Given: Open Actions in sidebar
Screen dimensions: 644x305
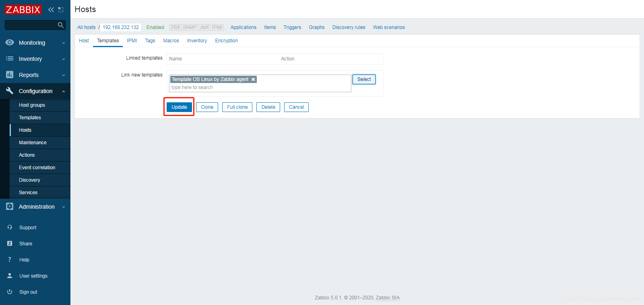Looking at the screenshot, I should pyautogui.click(x=40, y=155).
